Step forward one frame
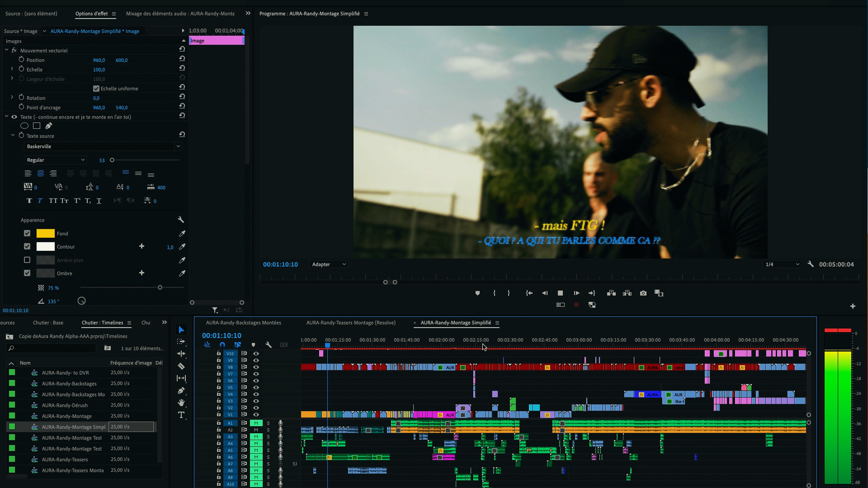 576,293
